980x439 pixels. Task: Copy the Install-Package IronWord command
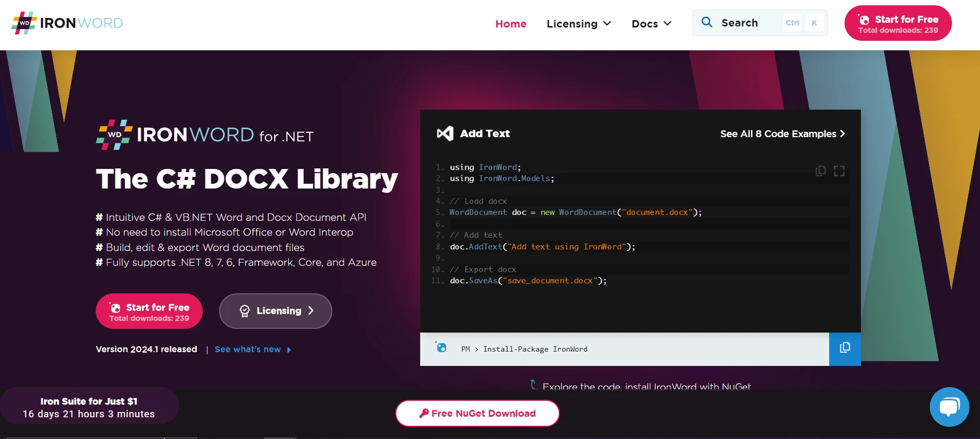(845, 348)
